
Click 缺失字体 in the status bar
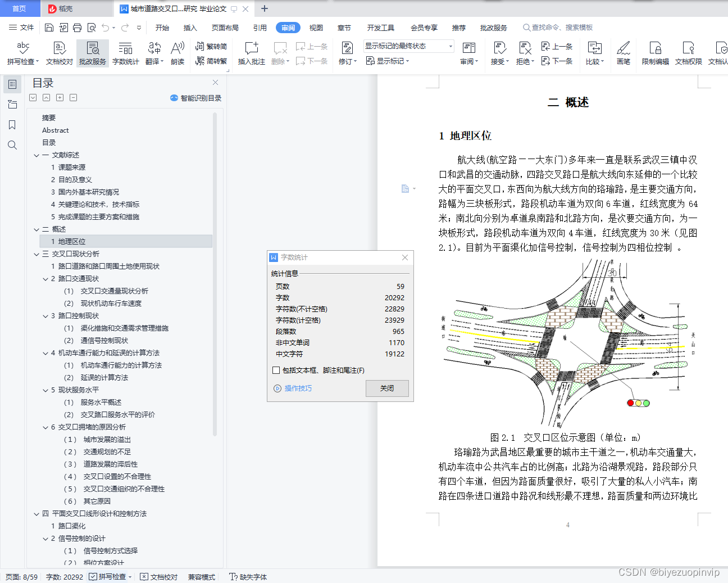[x=248, y=577]
